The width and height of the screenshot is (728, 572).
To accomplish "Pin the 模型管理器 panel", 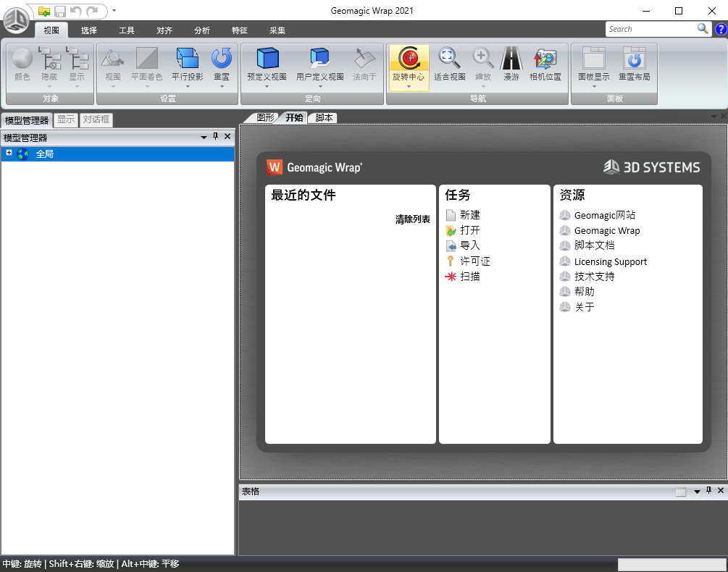I will point(216,137).
